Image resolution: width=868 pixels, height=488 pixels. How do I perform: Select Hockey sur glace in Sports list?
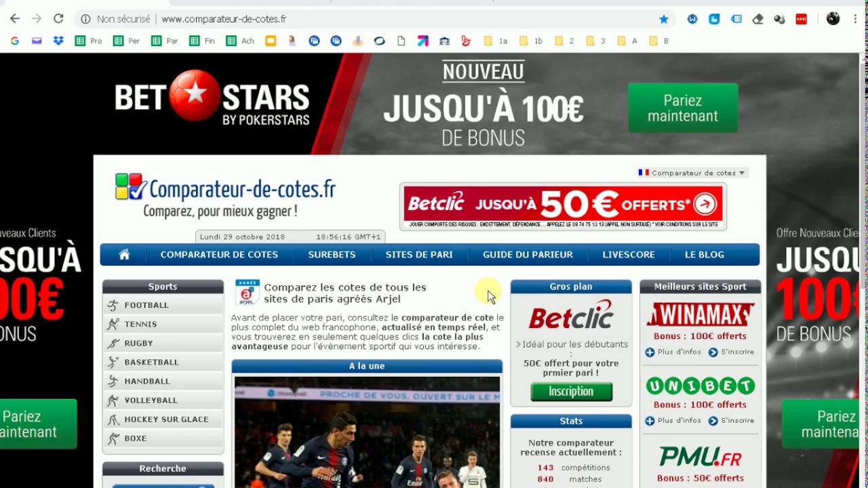(163, 419)
